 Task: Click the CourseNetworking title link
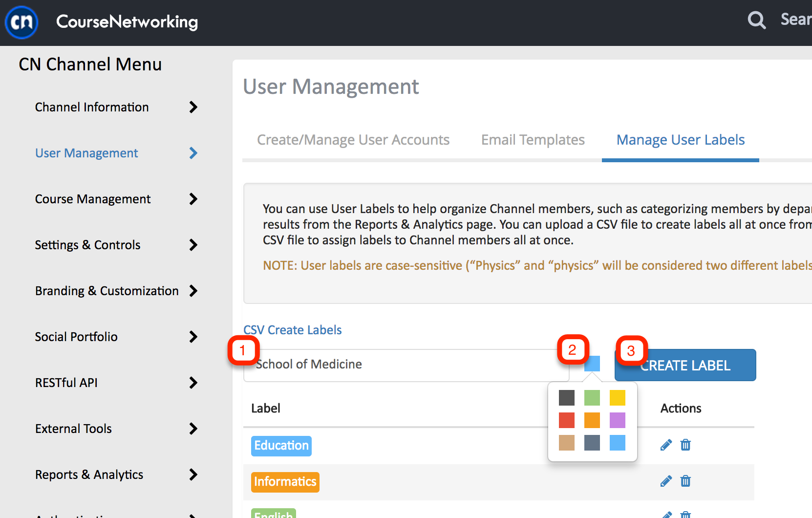127,22
